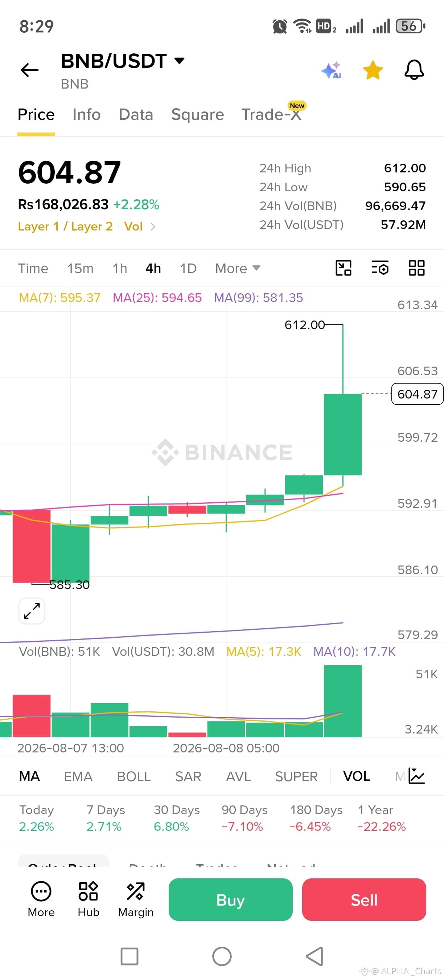Tap the 24h Vol(USDT) 57.92M value
The height and width of the screenshot is (980, 444).
403,225
